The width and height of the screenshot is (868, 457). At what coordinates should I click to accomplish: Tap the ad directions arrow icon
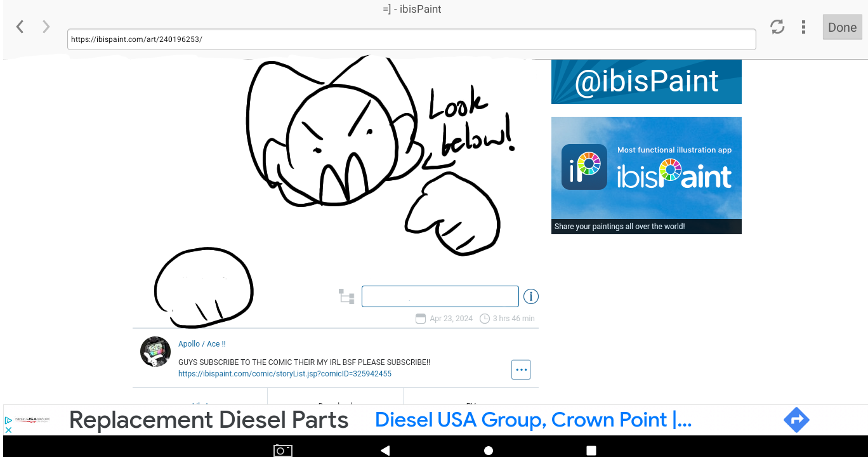point(796,420)
